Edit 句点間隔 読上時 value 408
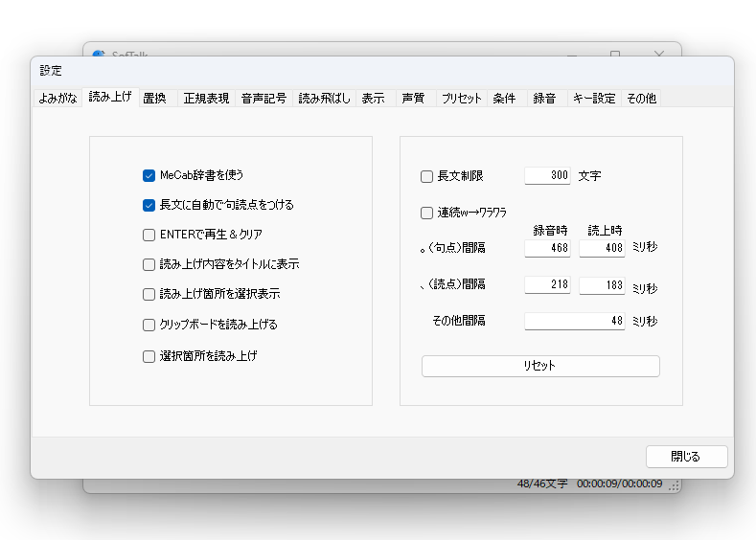756x540 pixels. pyautogui.click(x=602, y=248)
